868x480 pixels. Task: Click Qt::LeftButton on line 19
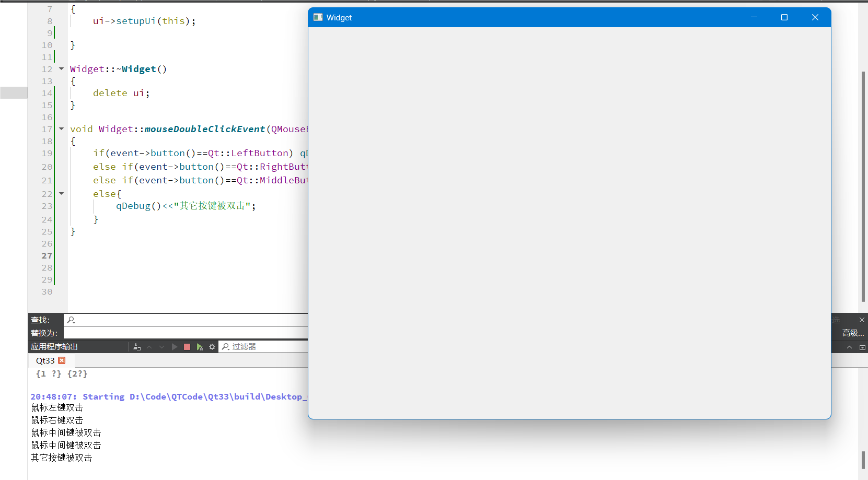pyautogui.click(x=248, y=153)
